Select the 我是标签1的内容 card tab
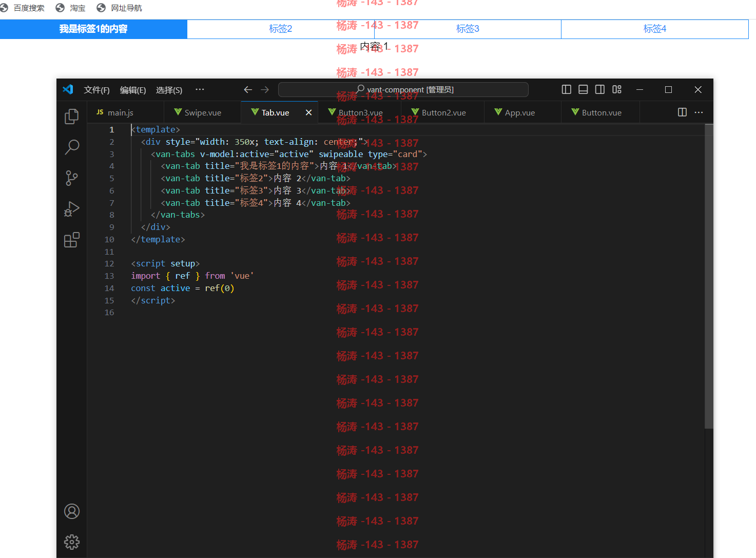756x558 pixels. click(x=93, y=29)
